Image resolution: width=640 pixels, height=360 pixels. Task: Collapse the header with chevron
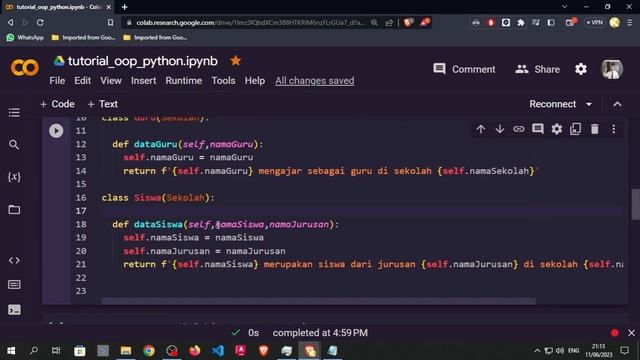point(617,104)
